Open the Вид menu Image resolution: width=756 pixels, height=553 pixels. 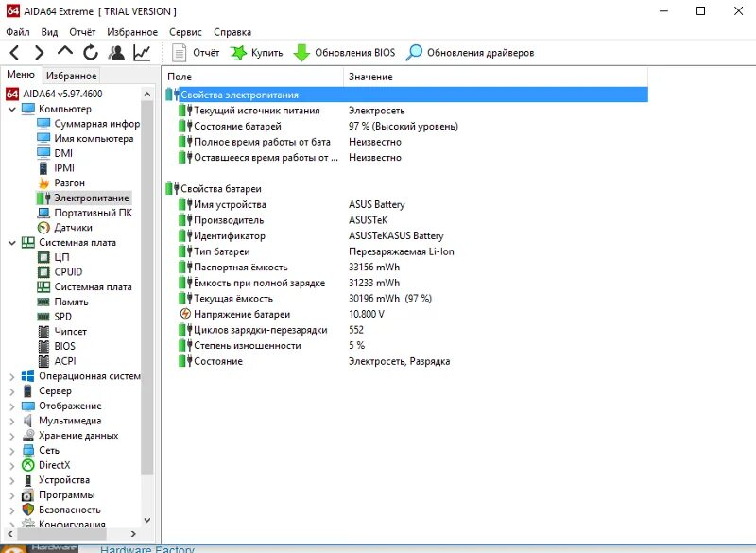[x=49, y=32]
